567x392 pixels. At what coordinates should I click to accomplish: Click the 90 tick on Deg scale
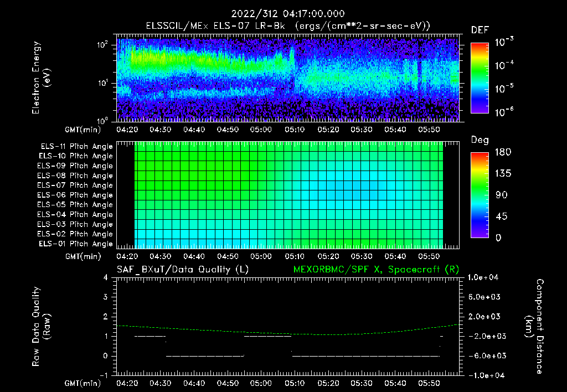click(x=502, y=195)
